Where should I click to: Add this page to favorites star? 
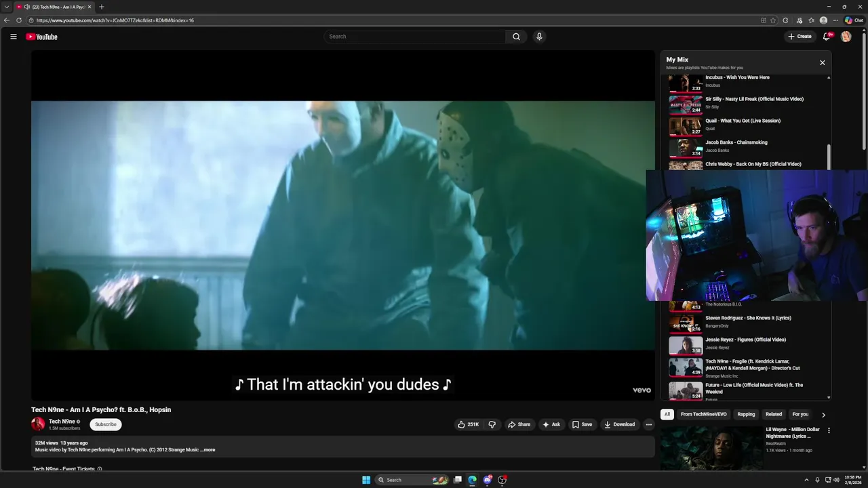click(x=773, y=20)
